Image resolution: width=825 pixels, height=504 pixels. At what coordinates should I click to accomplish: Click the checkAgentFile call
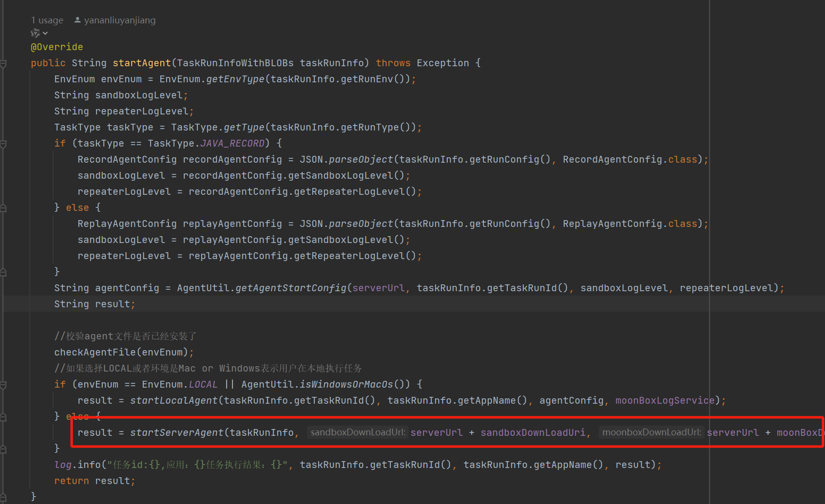coord(95,353)
